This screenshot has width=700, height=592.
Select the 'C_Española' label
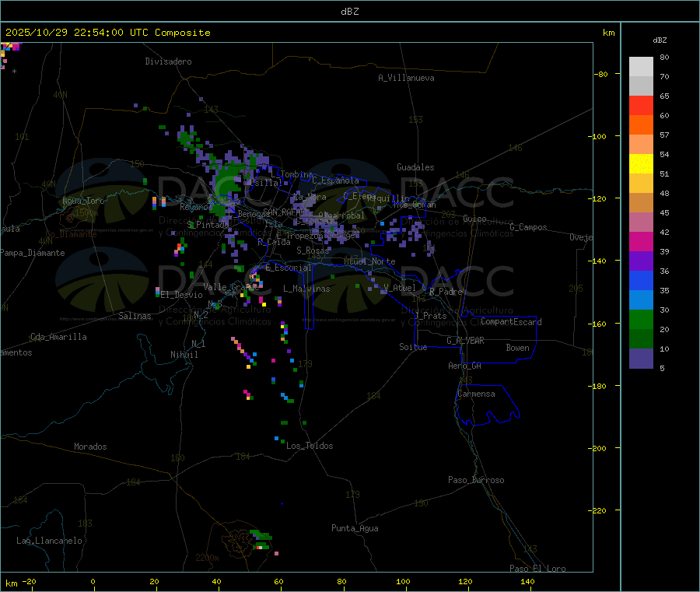click(335, 180)
